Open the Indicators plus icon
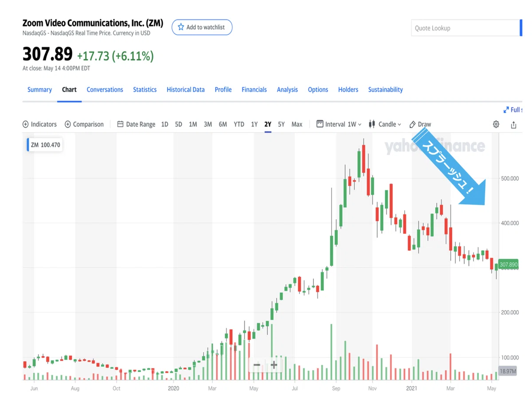The width and height of the screenshot is (532, 404). [25, 124]
